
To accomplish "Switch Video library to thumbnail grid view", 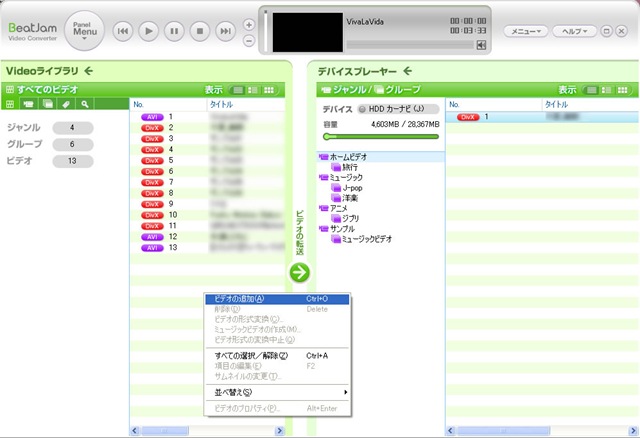I will pyautogui.click(x=268, y=90).
